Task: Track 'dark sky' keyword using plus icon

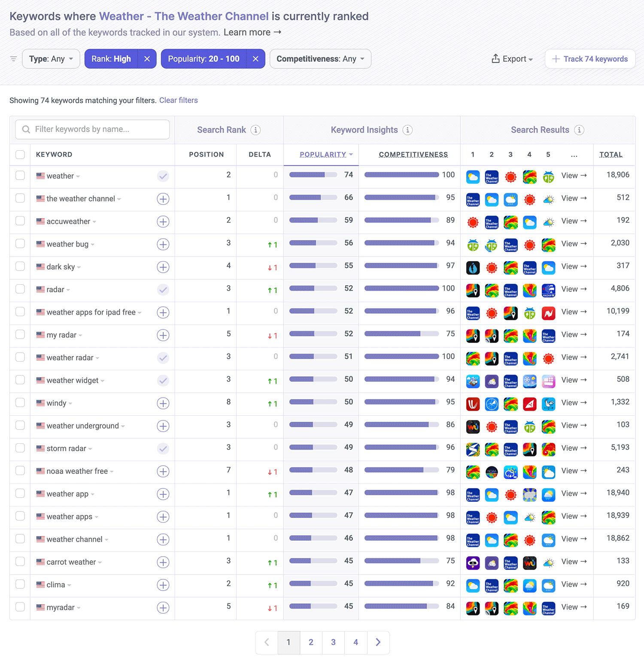Action: point(163,267)
